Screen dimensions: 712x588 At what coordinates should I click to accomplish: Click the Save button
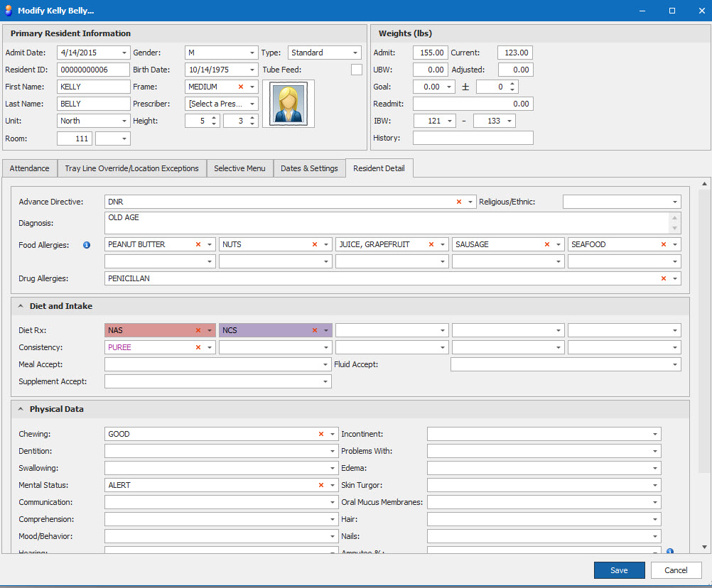click(x=619, y=570)
